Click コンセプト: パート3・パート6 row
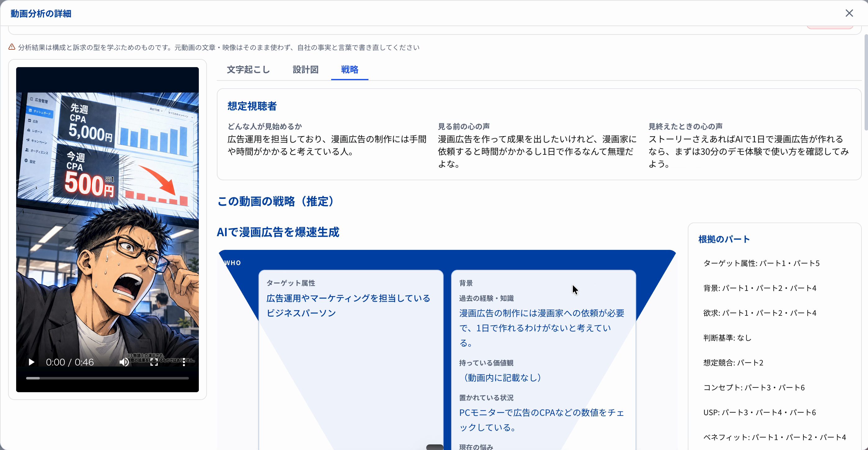This screenshot has height=450, width=868. tap(754, 388)
